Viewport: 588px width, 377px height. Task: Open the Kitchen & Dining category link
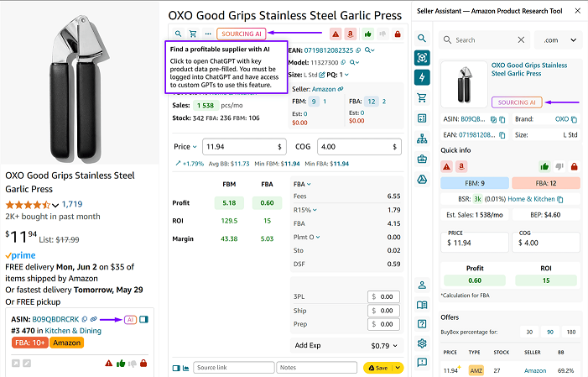click(73, 331)
